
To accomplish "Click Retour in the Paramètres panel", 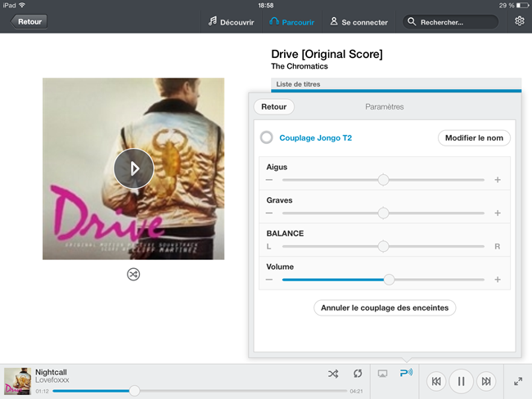I will point(274,107).
